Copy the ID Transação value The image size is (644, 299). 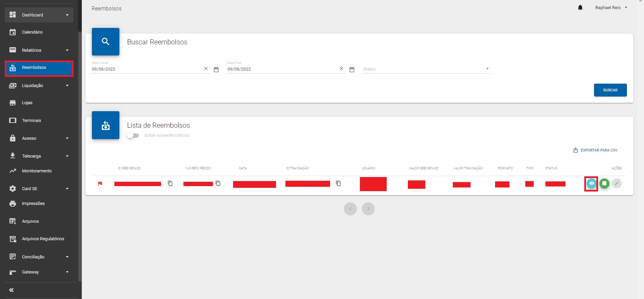point(338,183)
